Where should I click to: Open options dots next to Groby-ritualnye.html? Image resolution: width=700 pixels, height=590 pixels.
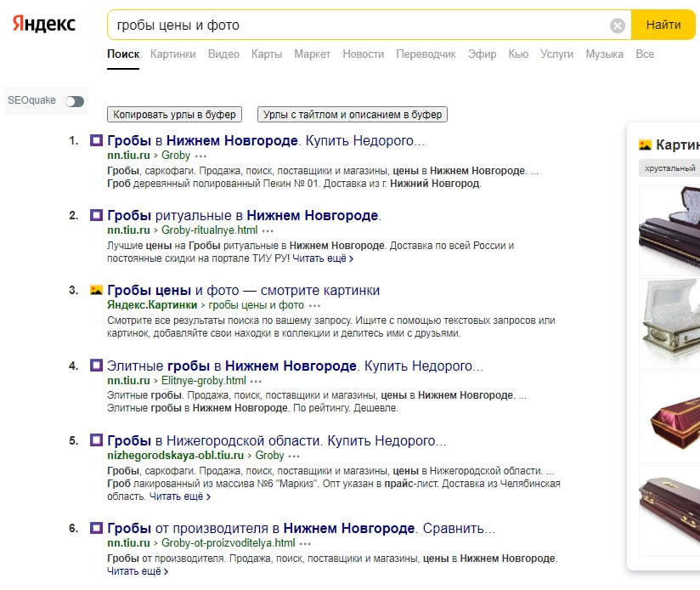(268, 231)
